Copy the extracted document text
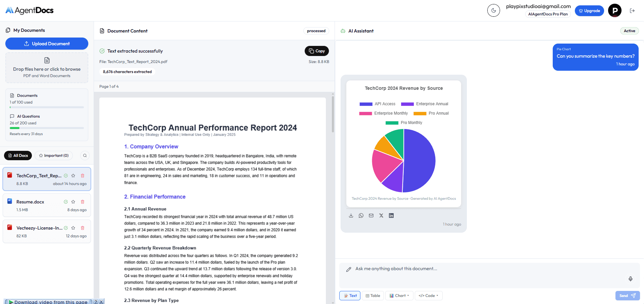This screenshot has height=304, width=644. click(316, 51)
